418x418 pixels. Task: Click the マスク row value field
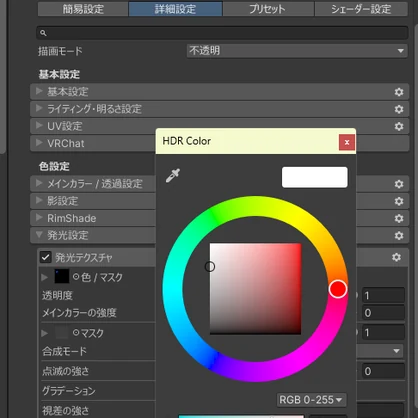coord(383,332)
